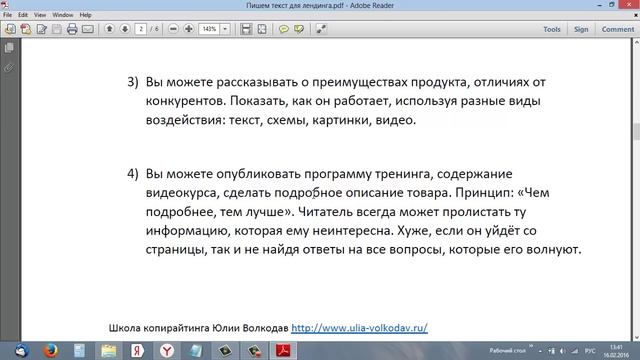The width and height of the screenshot is (640, 360).
Task: Show attachments paperclip panel
Action: click(x=9, y=67)
